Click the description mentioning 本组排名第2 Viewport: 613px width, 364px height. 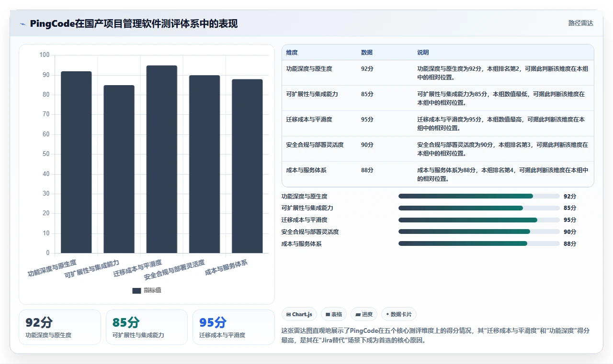point(503,73)
